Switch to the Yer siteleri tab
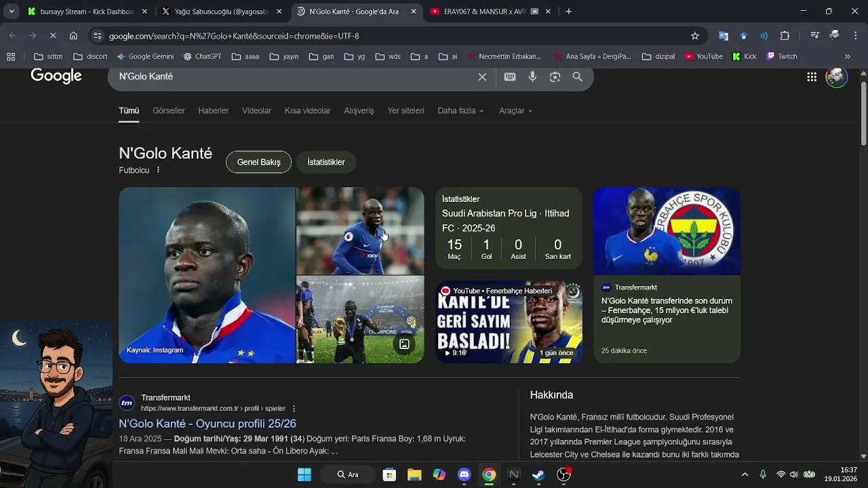The height and width of the screenshot is (488, 868). (x=406, y=110)
